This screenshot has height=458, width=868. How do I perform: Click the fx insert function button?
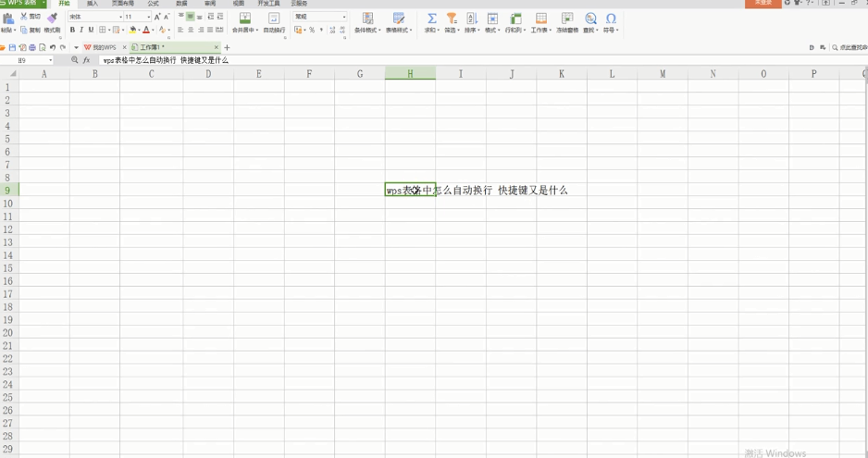pos(86,60)
